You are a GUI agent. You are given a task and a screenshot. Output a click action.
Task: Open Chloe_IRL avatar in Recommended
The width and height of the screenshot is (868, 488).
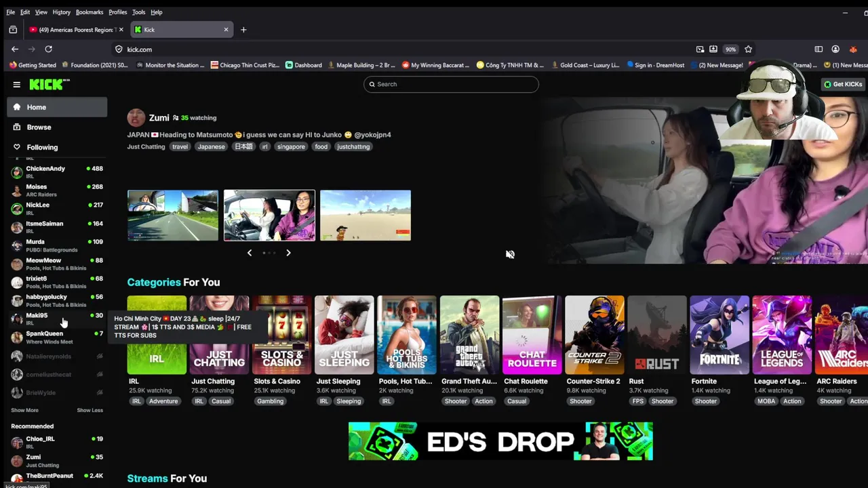(x=17, y=443)
